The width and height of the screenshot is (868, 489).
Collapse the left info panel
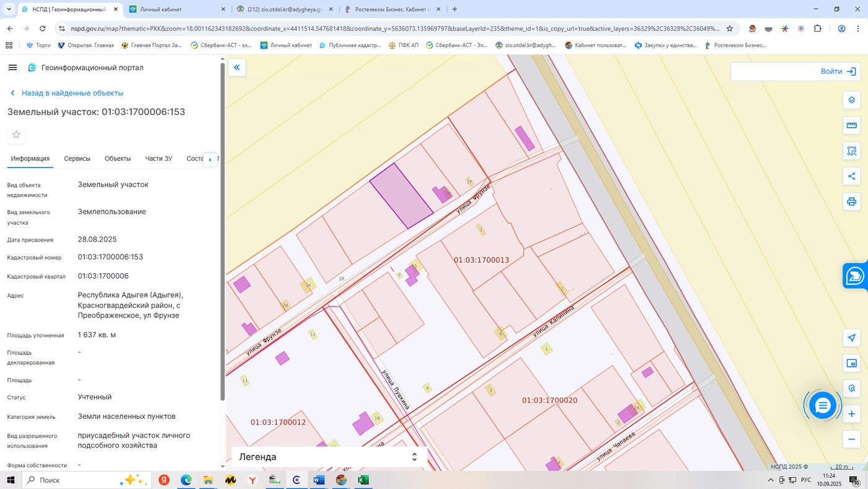(x=237, y=68)
